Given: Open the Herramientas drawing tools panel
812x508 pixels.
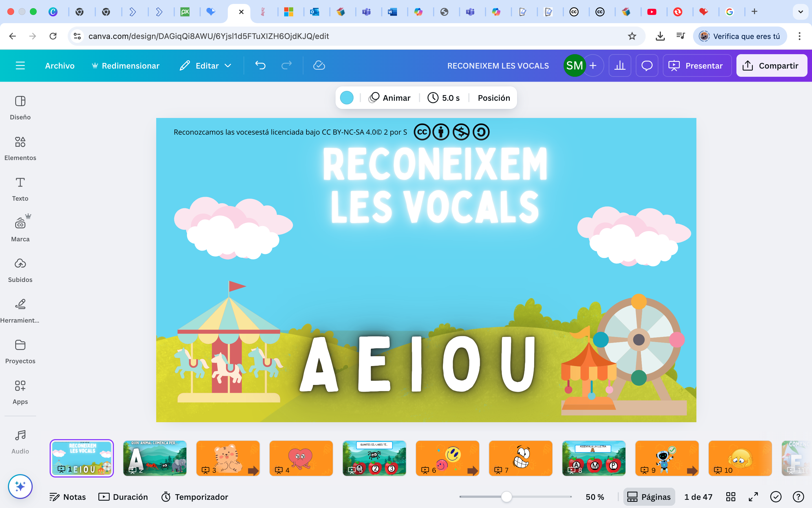Looking at the screenshot, I should (x=20, y=311).
